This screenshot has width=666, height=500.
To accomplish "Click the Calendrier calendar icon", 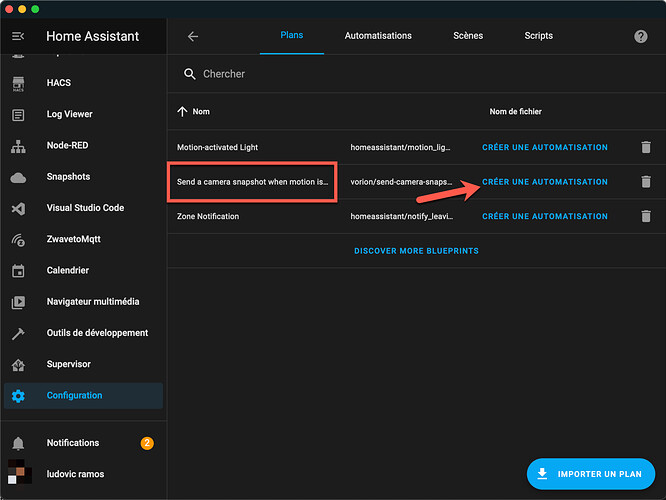I will 18,271.
